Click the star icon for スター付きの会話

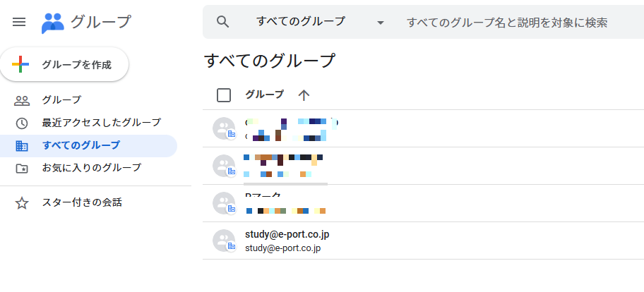tap(22, 203)
